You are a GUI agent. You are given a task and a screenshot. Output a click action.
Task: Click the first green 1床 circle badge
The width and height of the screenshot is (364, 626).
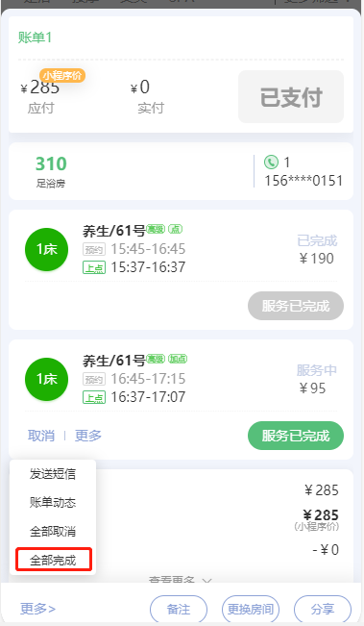[x=47, y=249]
